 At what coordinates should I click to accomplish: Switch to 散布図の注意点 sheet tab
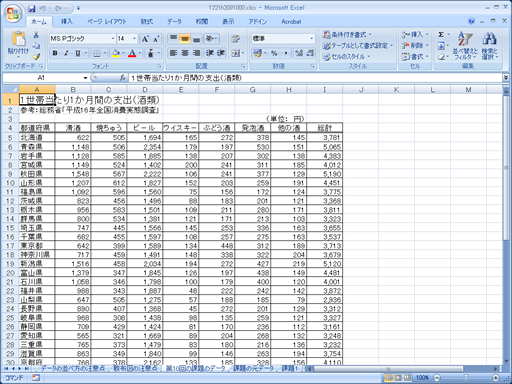click(x=135, y=368)
